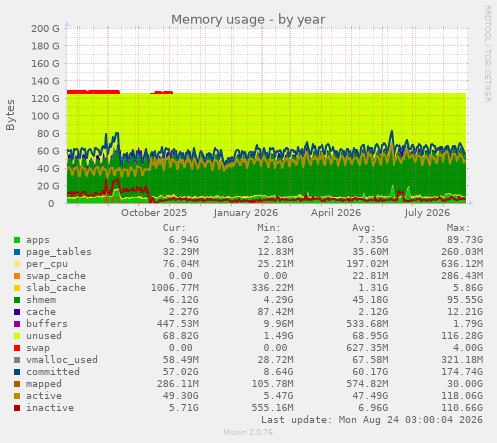Click the yellow slab_cache legend swatch
The image size is (497, 443).
pyautogui.click(x=17, y=288)
